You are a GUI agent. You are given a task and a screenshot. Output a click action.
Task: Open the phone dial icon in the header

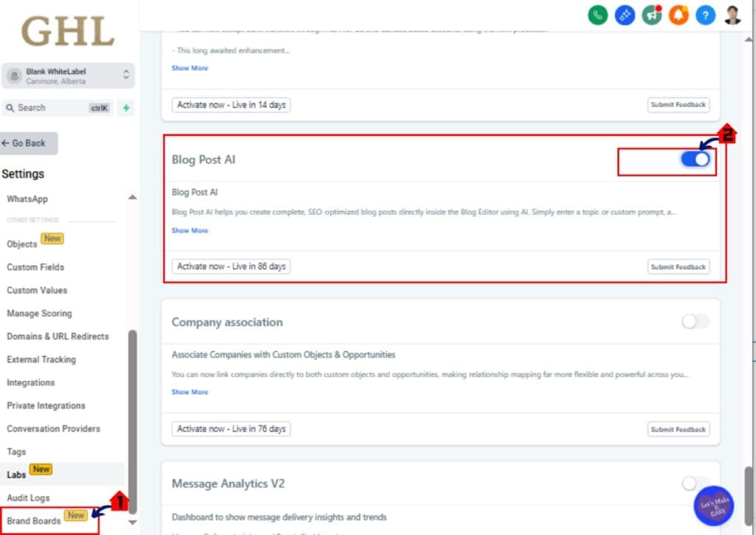coord(597,15)
